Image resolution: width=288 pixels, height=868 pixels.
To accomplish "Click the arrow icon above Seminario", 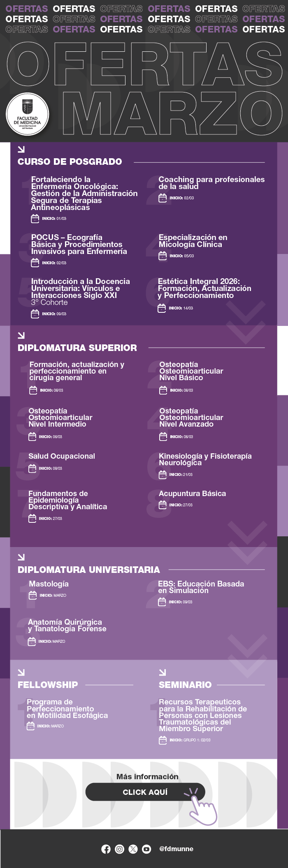I will tap(163, 672).
